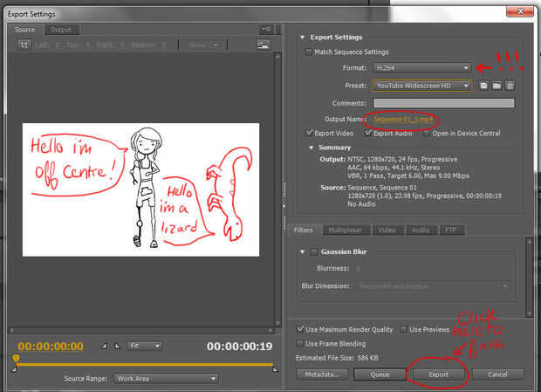
Task: Check the Use Previews option
Action: (x=403, y=329)
